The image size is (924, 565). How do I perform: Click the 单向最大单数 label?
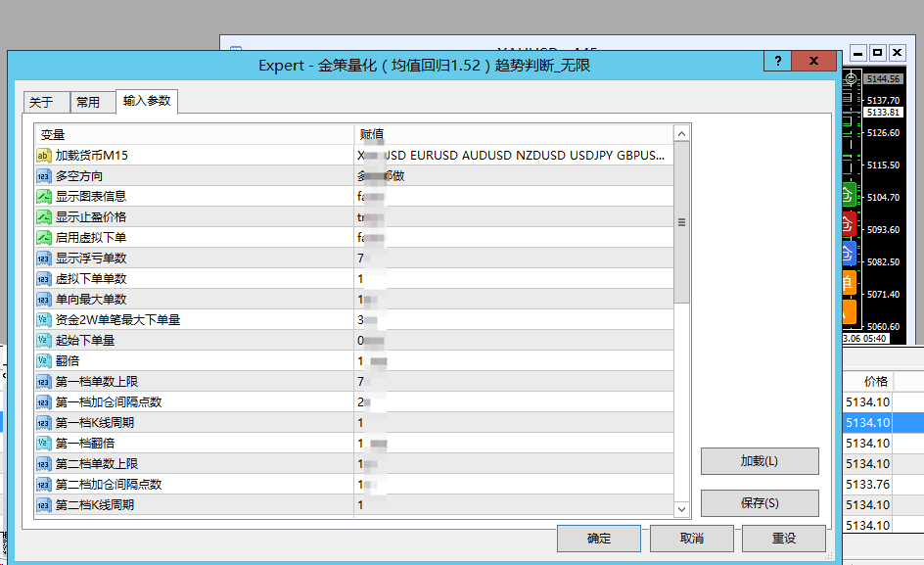[91, 300]
